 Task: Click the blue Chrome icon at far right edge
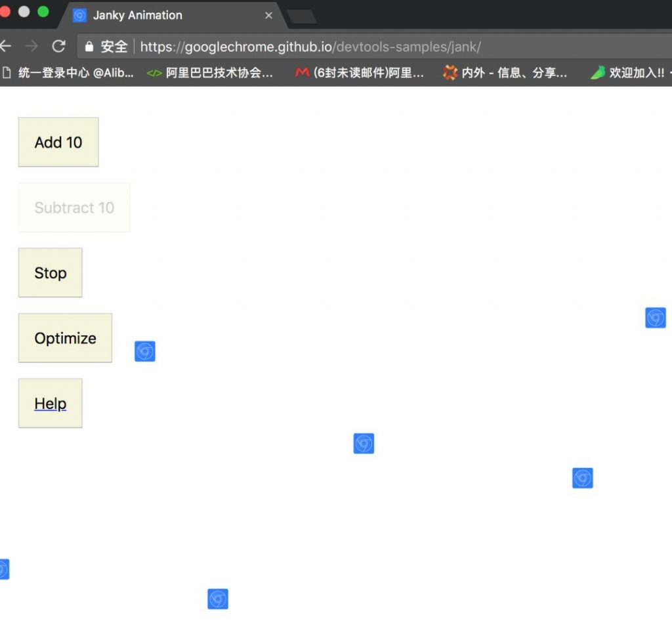[x=656, y=318]
